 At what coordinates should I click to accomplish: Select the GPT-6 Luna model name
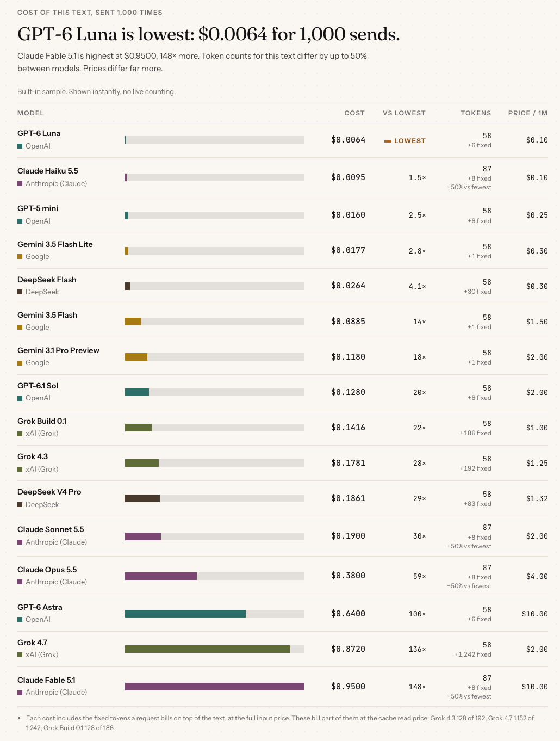pyautogui.click(x=39, y=133)
